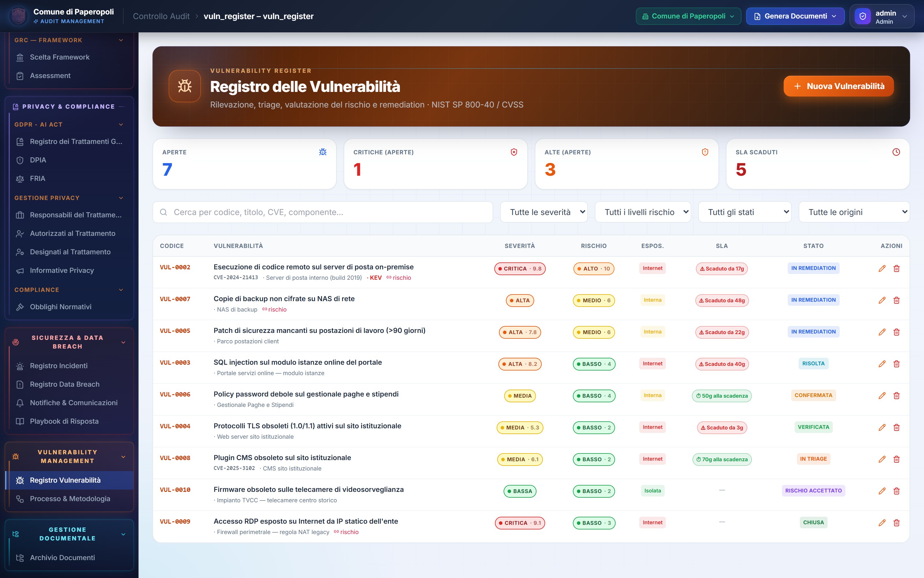Click the search magnifier icon
Screen dimensions: 924x578
[163, 212]
